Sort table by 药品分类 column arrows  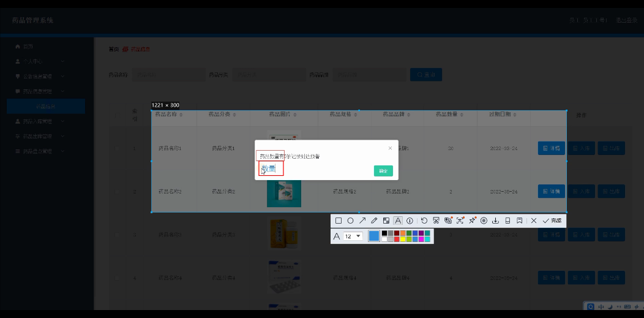(234, 115)
